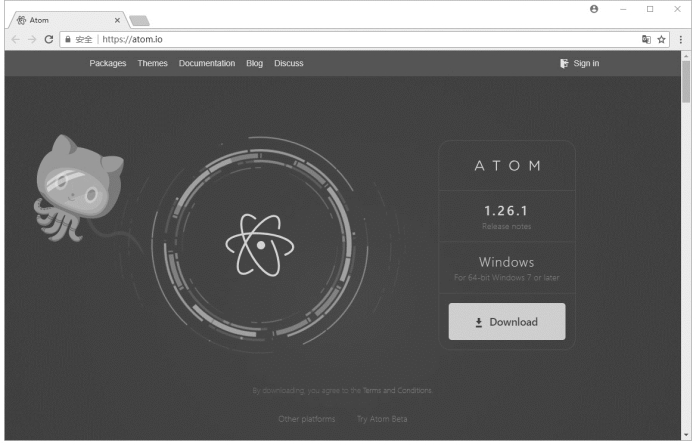
Task: Open the Terms and Conditions link
Action: tap(397, 390)
